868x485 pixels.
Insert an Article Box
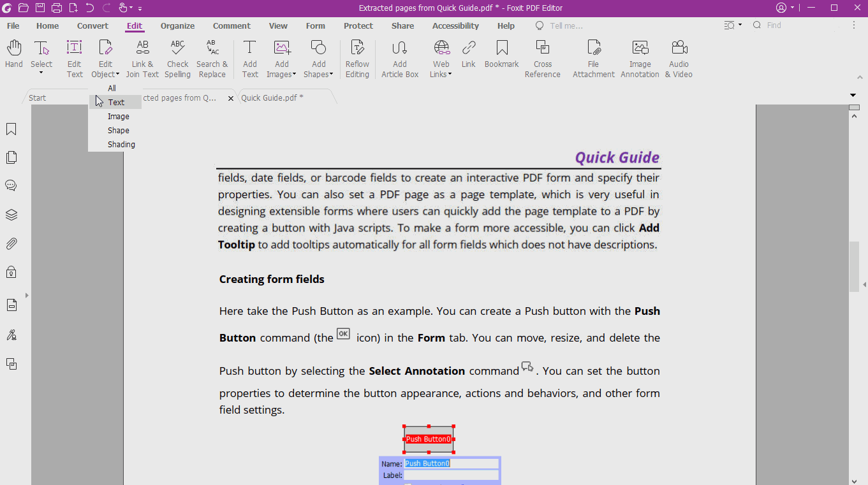pyautogui.click(x=399, y=56)
